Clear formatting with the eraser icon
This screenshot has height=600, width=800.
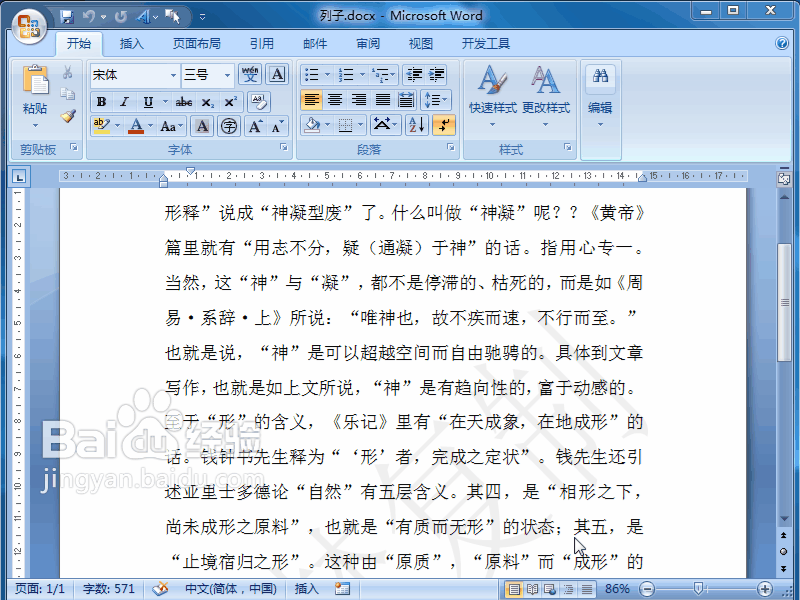click(x=259, y=102)
